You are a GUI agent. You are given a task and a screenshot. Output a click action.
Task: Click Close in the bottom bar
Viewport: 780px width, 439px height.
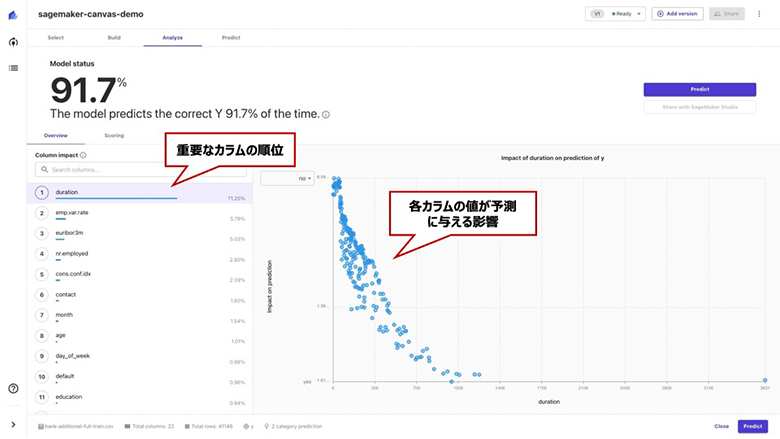pos(721,426)
